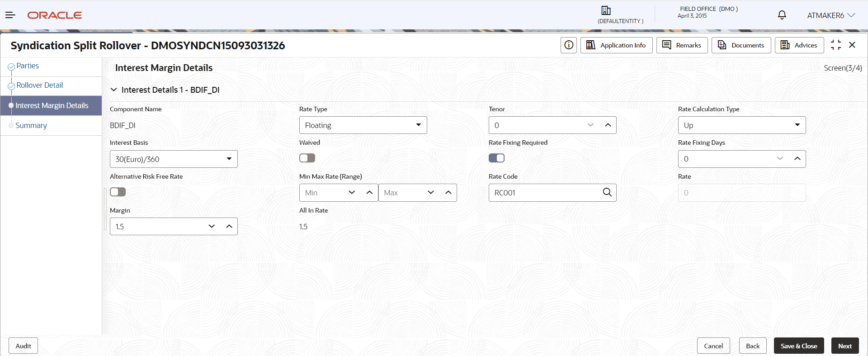Click the information circle icon
The image size is (868, 356).
click(569, 45)
